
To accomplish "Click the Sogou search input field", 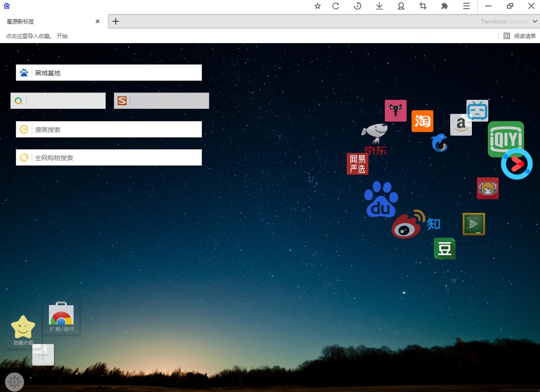I will [x=162, y=101].
